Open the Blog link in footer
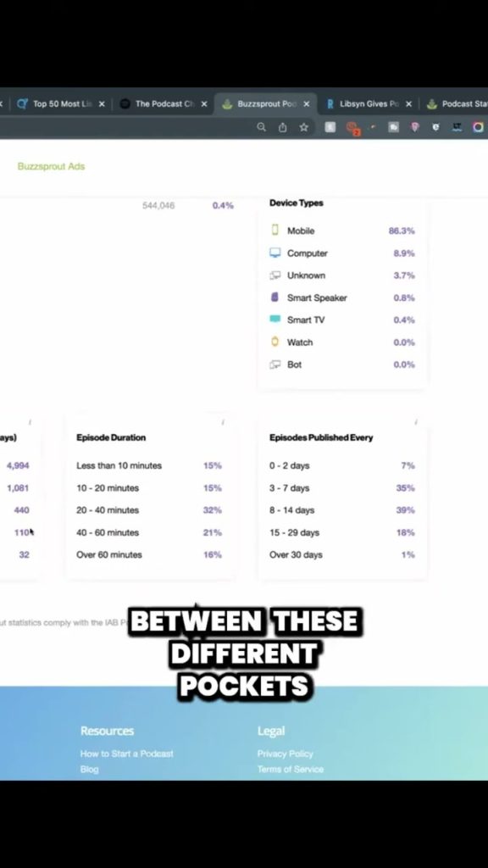Image resolution: width=488 pixels, height=868 pixels. pyautogui.click(x=89, y=769)
